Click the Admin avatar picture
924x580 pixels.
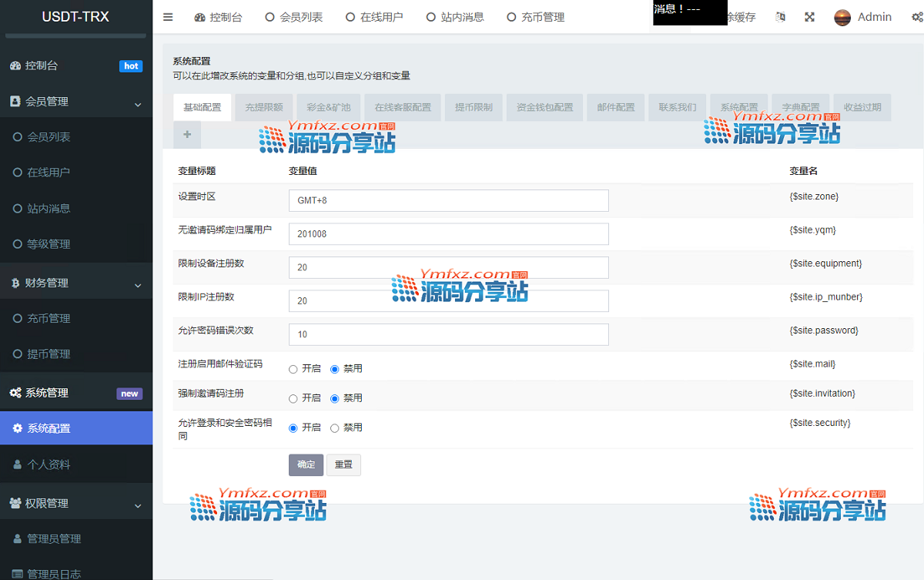842,17
